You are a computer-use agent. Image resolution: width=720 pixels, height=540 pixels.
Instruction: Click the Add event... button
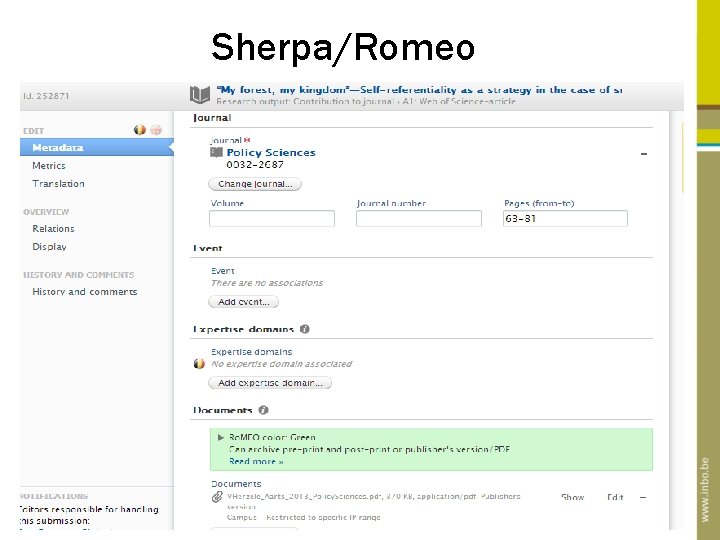coord(243,302)
